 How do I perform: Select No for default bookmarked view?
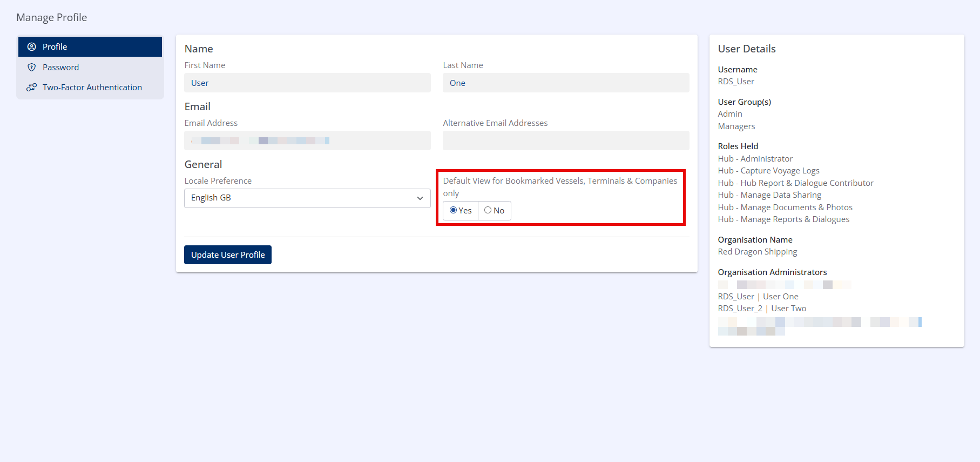(x=488, y=210)
